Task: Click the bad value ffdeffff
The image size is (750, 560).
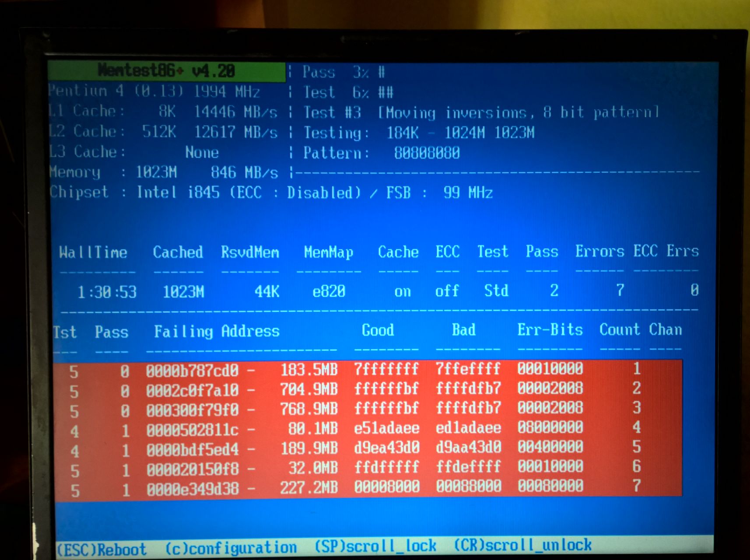Action: click(468, 467)
